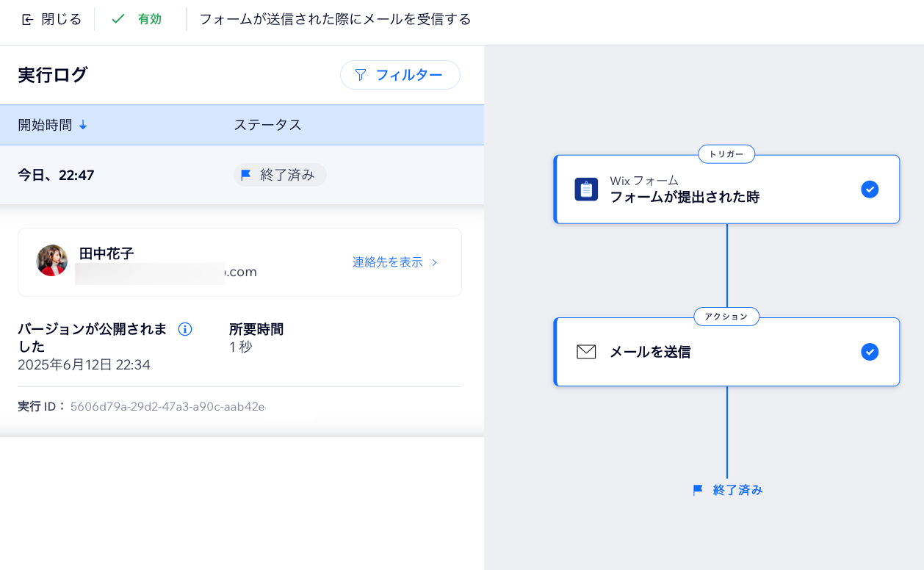Screen dimensions: 924x570
Task: Click the envelope icon on メールを送信
Action: 585,352
